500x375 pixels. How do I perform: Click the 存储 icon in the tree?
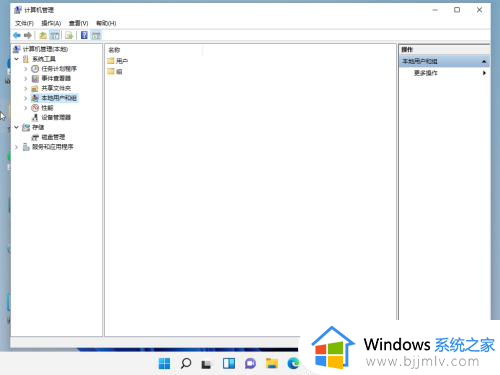point(26,127)
